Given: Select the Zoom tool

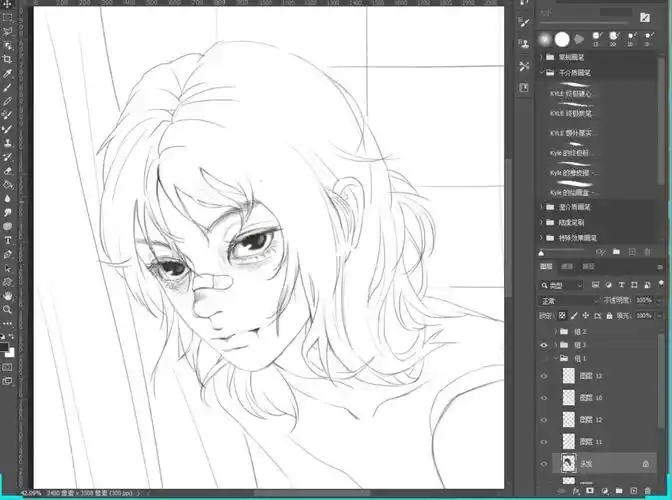Looking at the screenshot, I should pos(7,310).
